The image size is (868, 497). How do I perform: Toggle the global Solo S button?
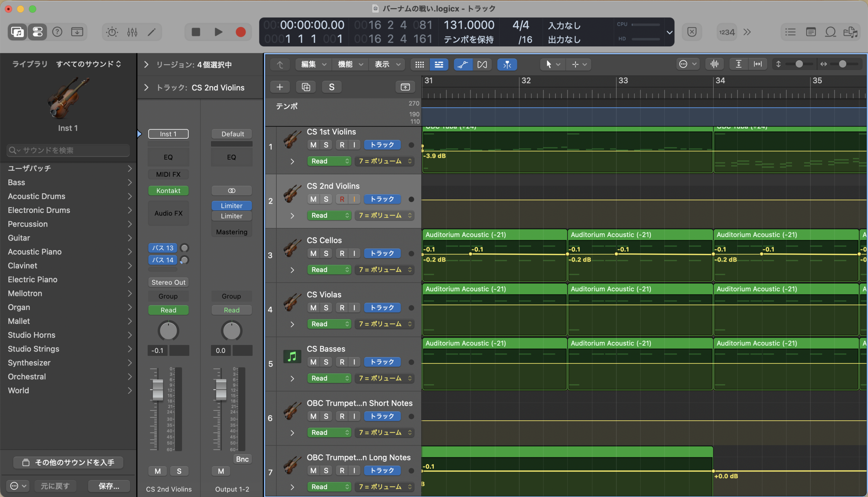tap(332, 87)
